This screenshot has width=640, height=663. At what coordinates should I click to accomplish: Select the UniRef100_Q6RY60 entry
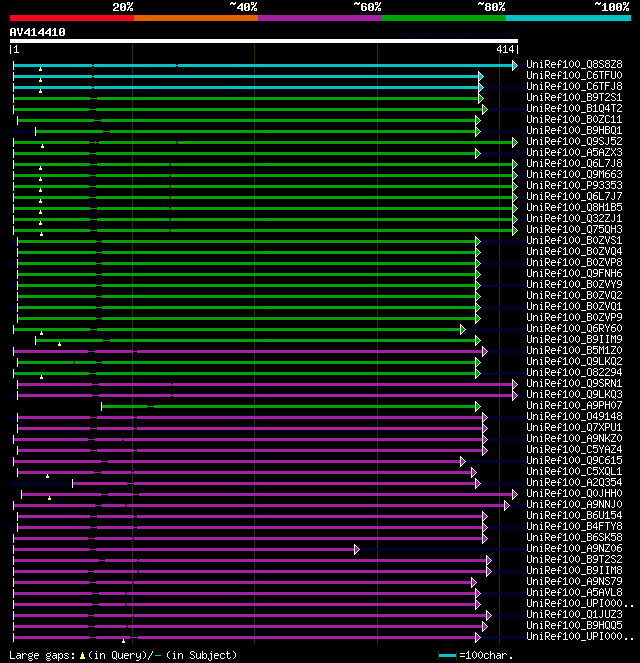[574, 328]
